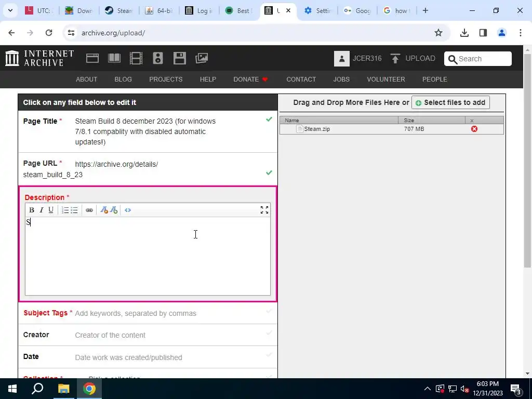Open the VOLUNTEER menu link

386,79
